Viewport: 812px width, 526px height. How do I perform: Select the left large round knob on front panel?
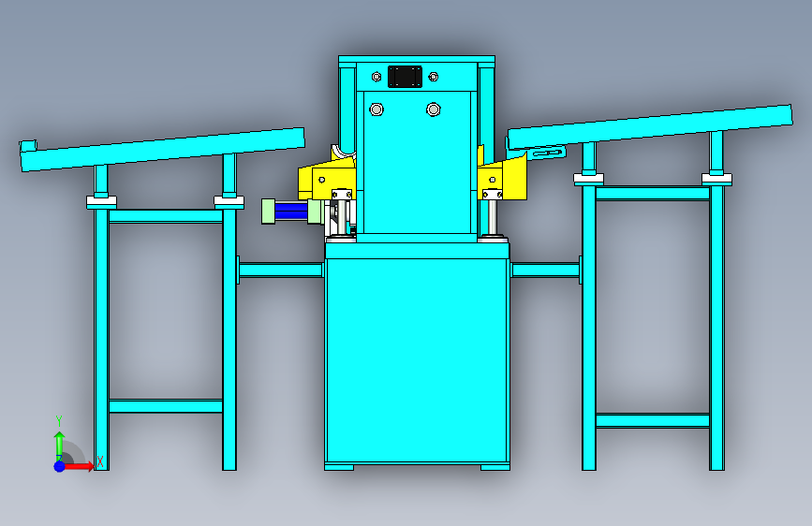(x=376, y=110)
